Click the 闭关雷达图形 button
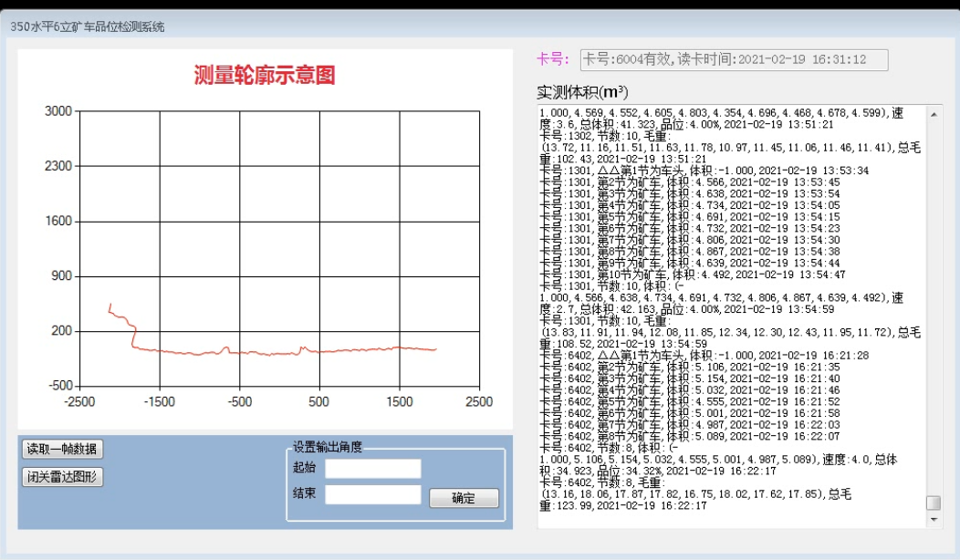 coord(62,477)
